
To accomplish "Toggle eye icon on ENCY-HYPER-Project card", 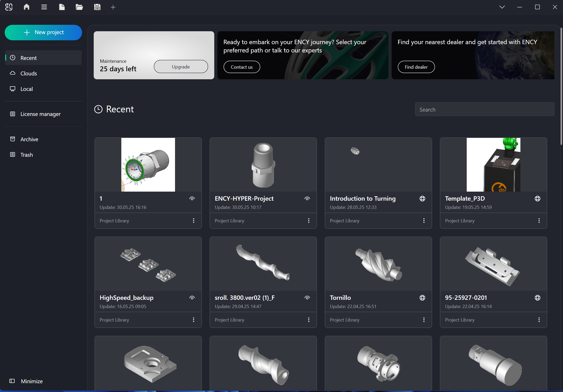I will (x=307, y=199).
